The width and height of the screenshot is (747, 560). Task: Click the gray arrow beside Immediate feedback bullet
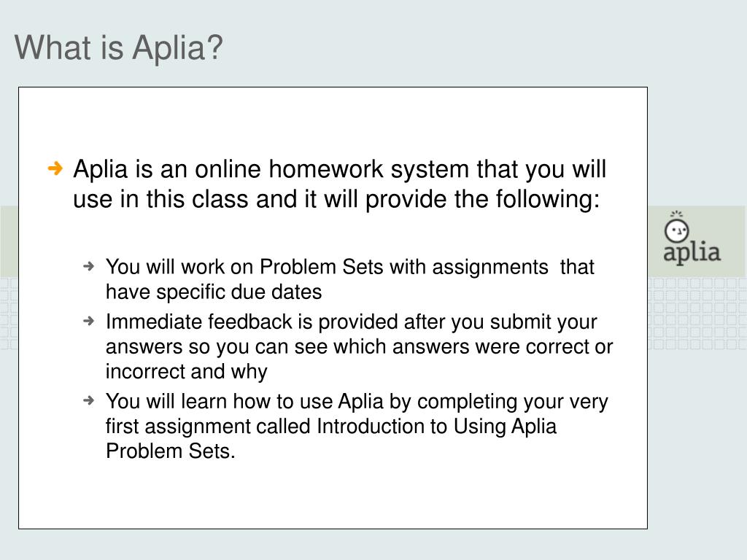[x=88, y=321]
